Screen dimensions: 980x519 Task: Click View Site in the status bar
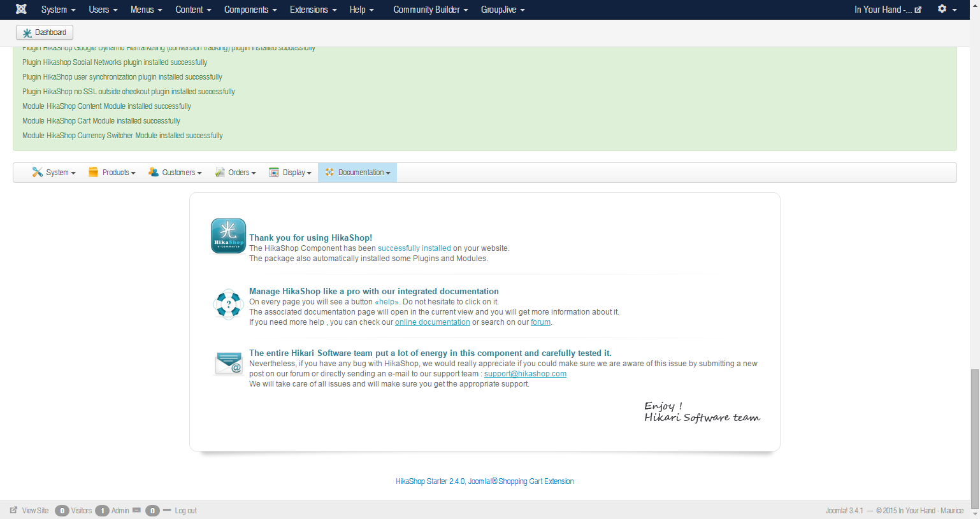(x=35, y=511)
